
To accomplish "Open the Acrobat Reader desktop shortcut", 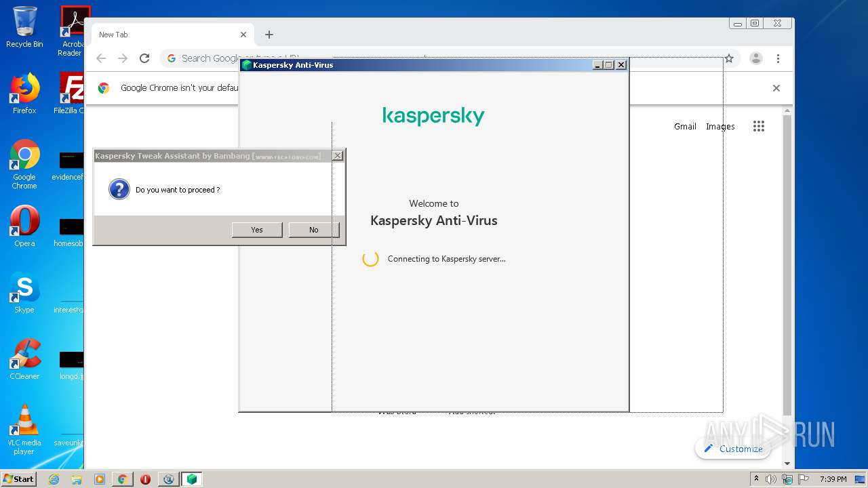I will (71, 31).
